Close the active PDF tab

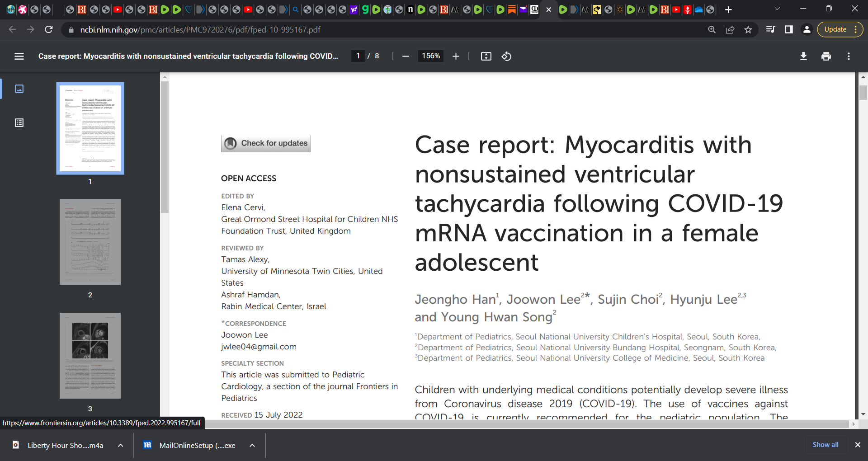pyautogui.click(x=549, y=9)
